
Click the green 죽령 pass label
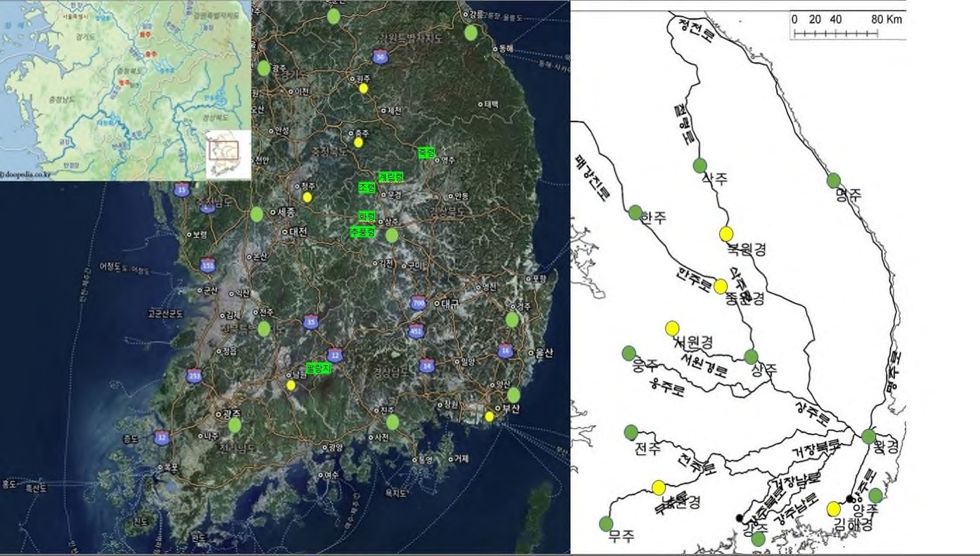[427, 153]
